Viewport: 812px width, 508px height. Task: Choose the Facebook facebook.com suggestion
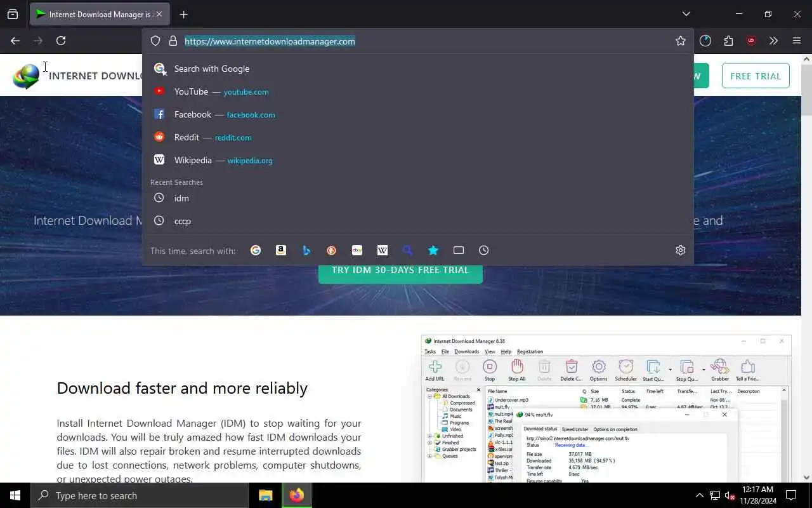pyautogui.click(x=418, y=114)
